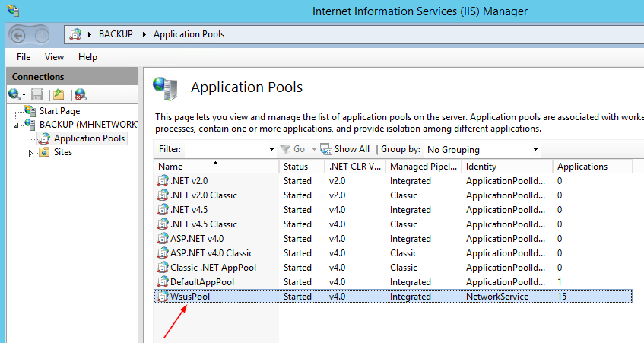Click the Go funnel icon
Screen dimensions: 644x343
coord(285,149)
